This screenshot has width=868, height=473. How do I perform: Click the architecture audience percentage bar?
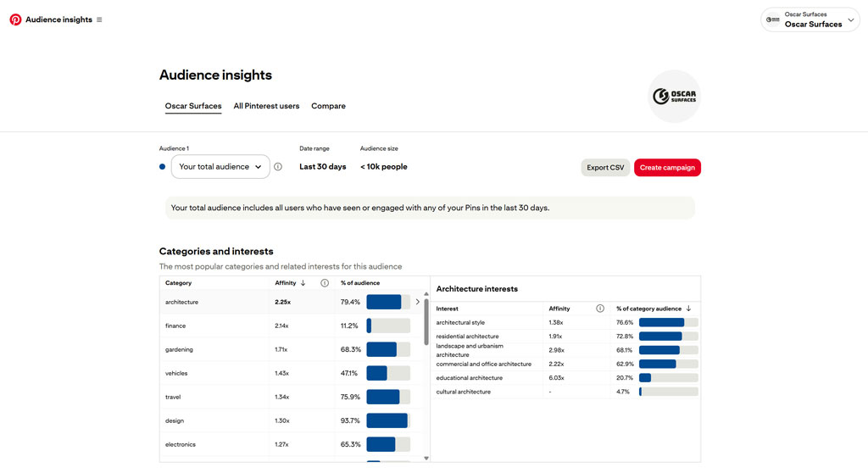388,302
